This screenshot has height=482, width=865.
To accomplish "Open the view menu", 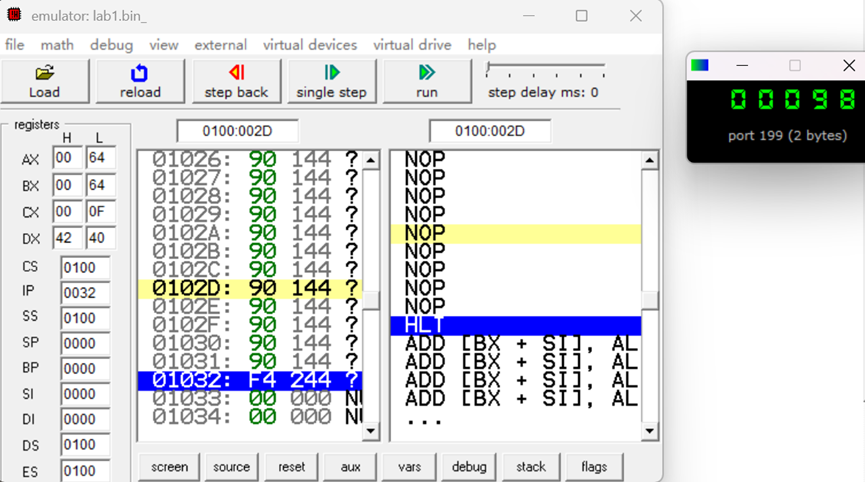I will (x=164, y=45).
